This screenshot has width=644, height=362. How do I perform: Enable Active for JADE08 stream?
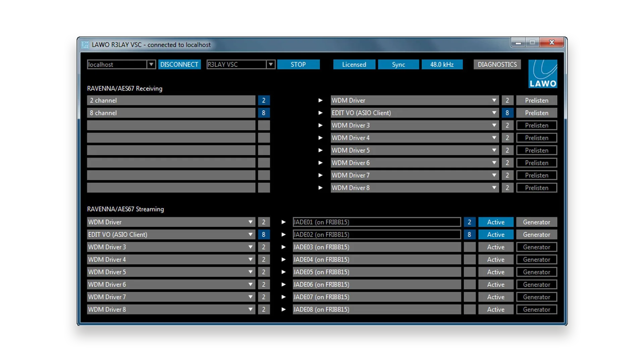[496, 309]
